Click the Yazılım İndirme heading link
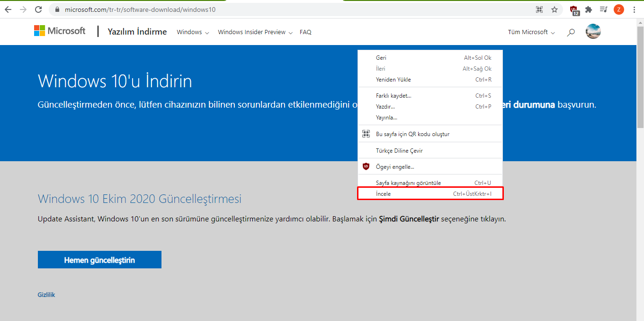Image resolution: width=644 pixels, height=321 pixels. (x=137, y=32)
